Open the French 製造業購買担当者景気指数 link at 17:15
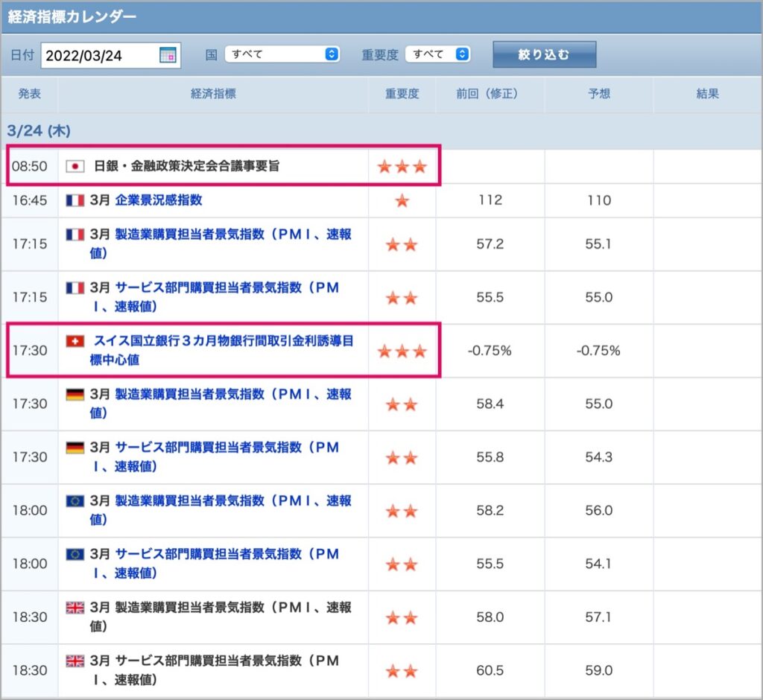This screenshot has width=763, height=700. coord(221,244)
